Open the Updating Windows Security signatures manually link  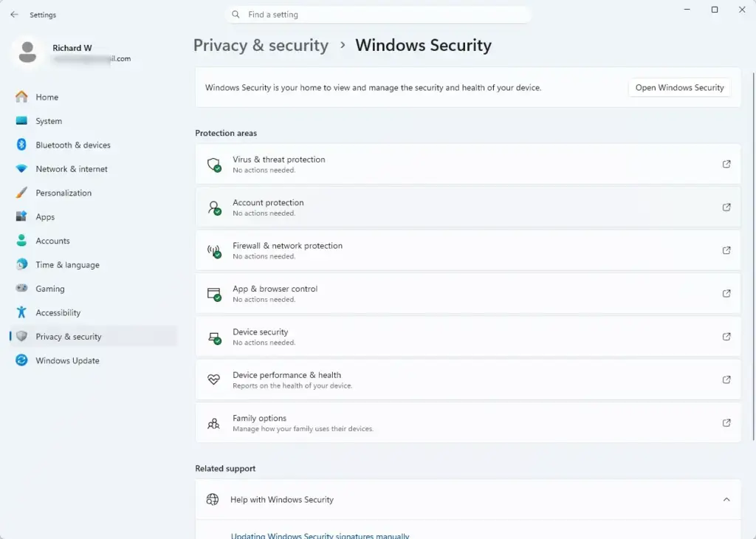[320, 535]
